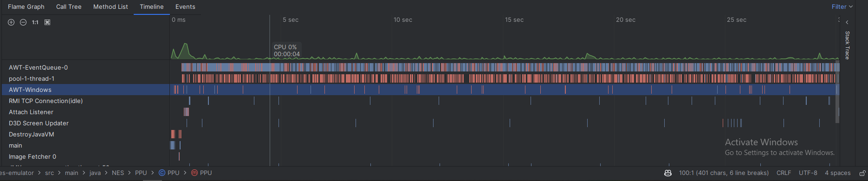Switch to the Call Tree tab
Image resolution: width=868 pixels, height=181 pixels.
pyautogui.click(x=69, y=6)
